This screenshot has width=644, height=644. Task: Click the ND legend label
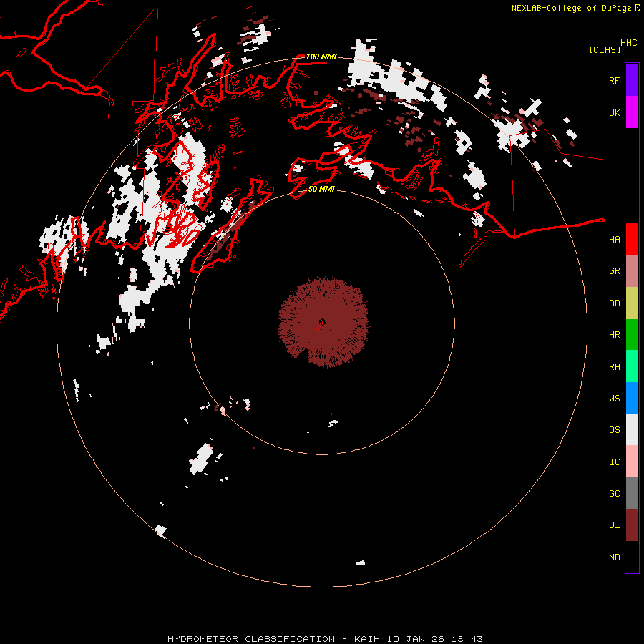point(614,557)
